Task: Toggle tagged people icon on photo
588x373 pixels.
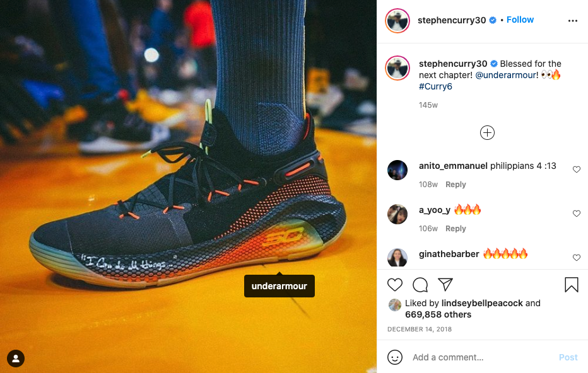Action: tap(16, 359)
